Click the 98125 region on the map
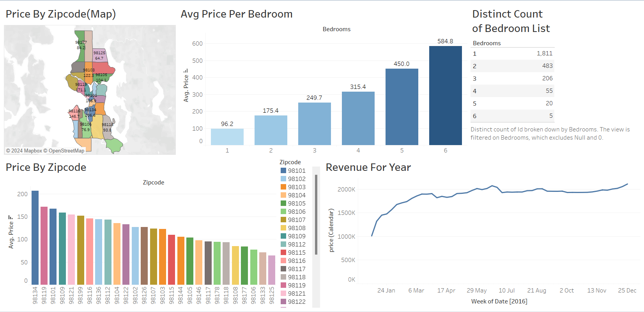 coord(100,55)
